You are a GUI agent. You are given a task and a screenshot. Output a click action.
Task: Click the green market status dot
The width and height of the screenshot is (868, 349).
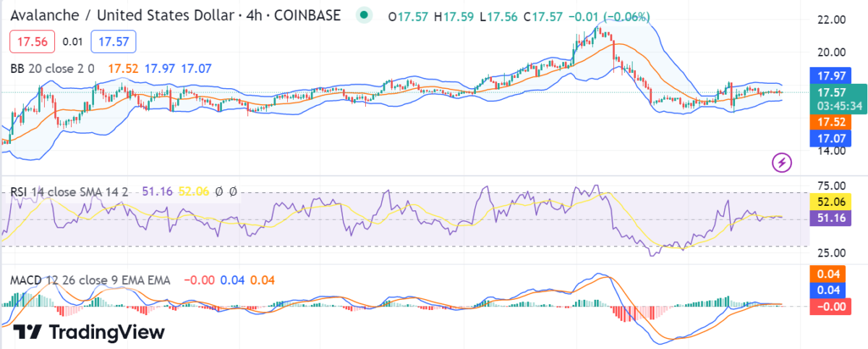click(365, 15)
